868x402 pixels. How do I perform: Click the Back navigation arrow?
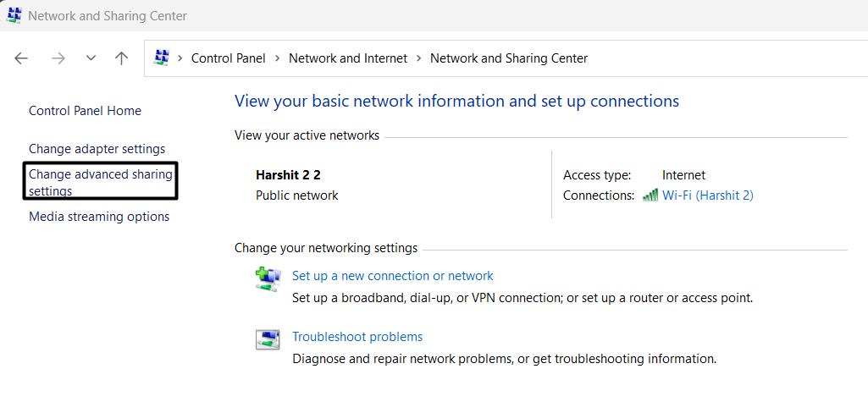point(21,58)
